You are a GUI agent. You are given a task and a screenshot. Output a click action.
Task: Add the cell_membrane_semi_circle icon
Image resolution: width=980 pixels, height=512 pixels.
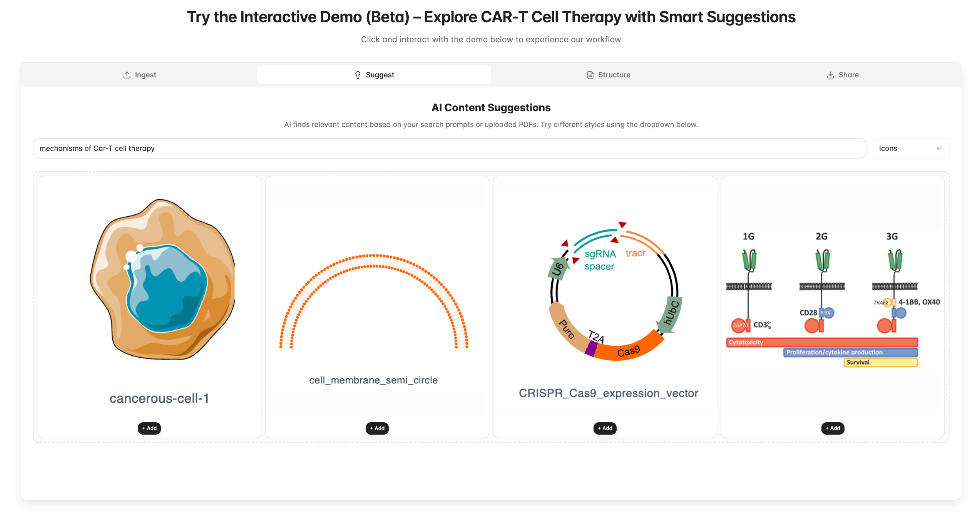tap(377, 428)
